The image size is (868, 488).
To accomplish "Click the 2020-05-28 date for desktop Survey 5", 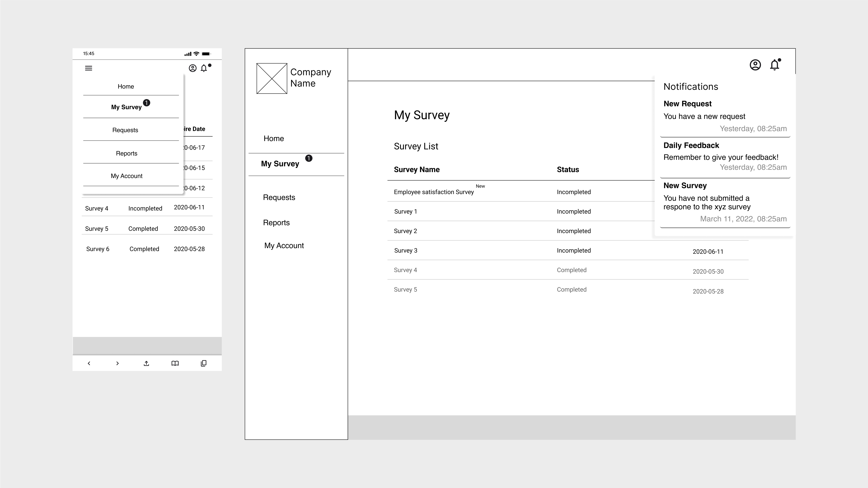I will tap(708, 291).
